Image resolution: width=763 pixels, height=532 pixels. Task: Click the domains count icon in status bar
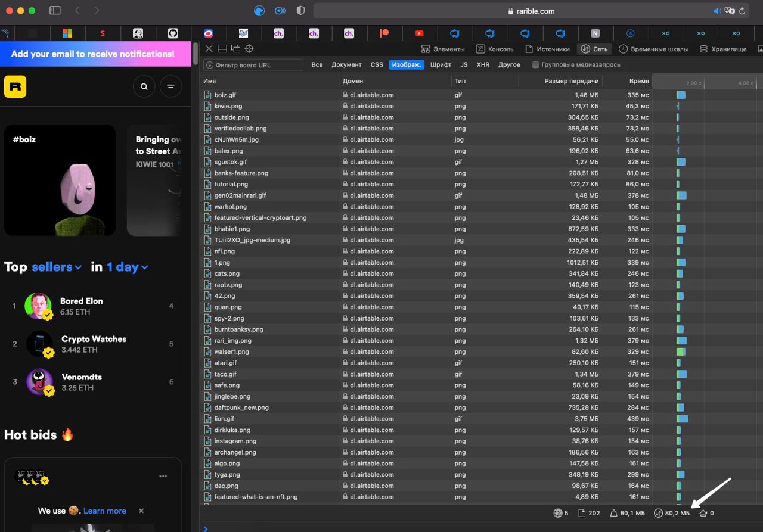(558, 513)
